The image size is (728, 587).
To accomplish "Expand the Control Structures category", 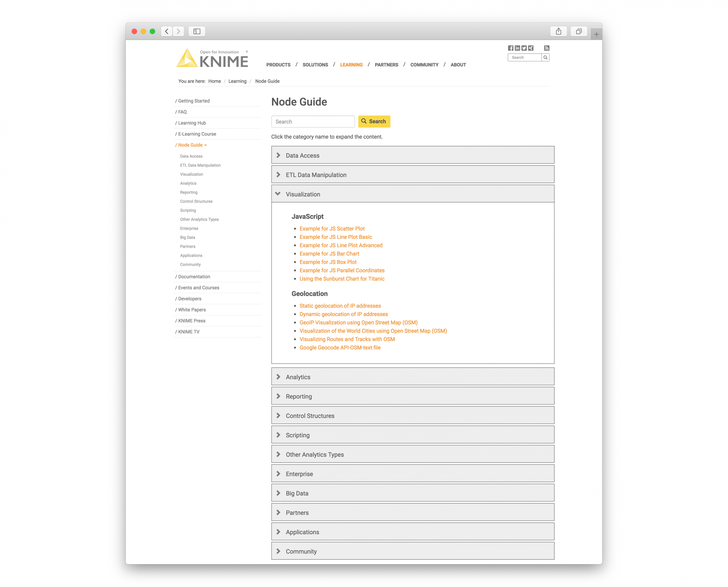I will pos(412,416).
